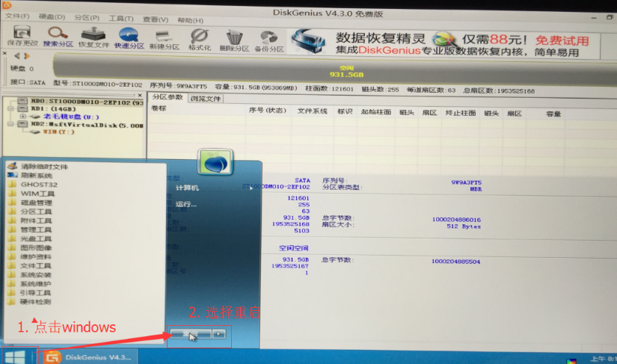This screenshot has width=617, height=364.
Task: Click the 备份分区 backup partition icon
Action: point(269,41)
